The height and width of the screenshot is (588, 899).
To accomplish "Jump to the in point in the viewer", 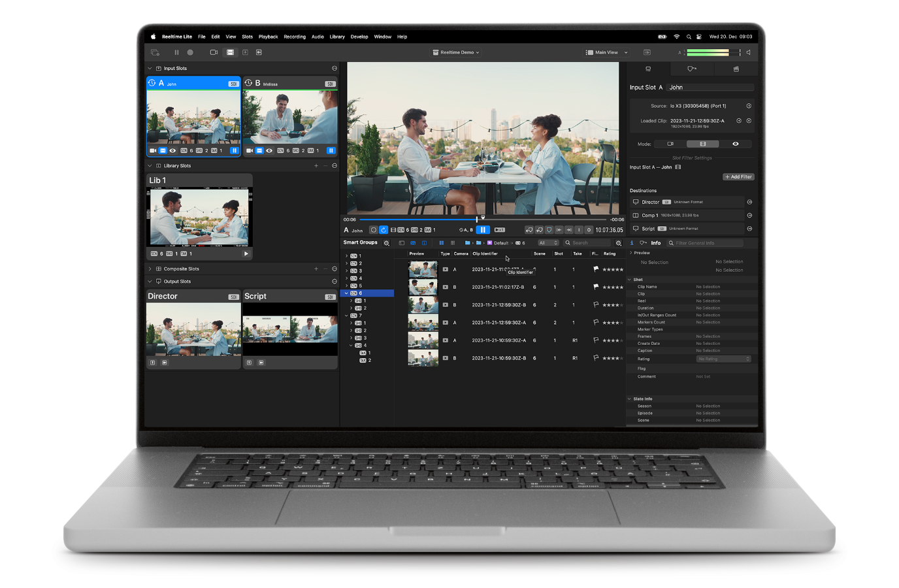I will point(559,230).
